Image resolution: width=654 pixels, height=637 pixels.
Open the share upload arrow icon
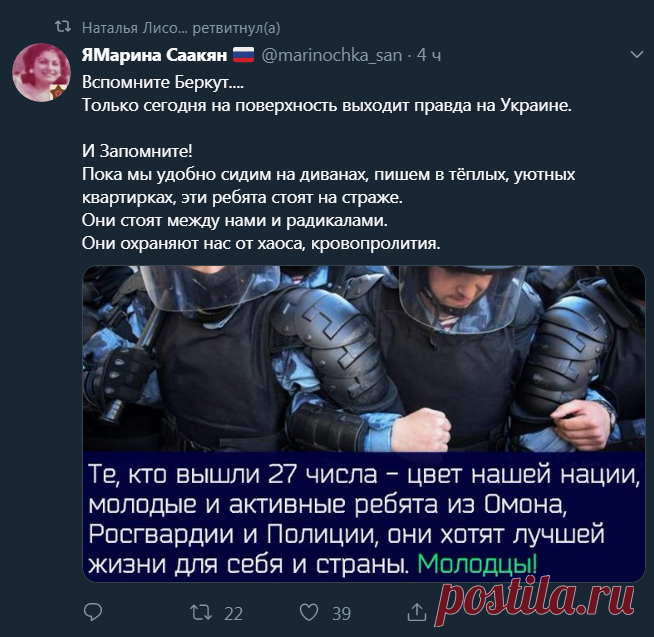click(417, 612)
